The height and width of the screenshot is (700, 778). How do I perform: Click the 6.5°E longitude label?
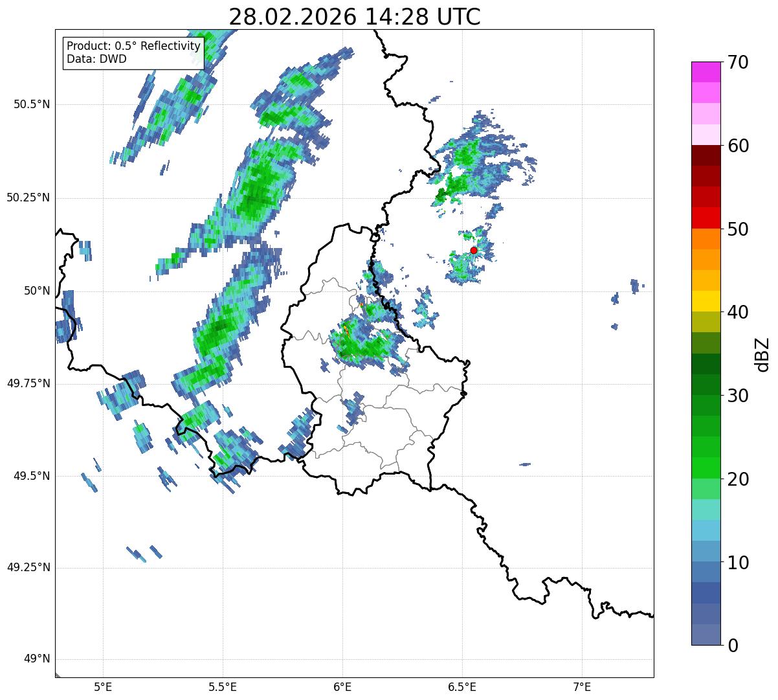click(462, 686)
